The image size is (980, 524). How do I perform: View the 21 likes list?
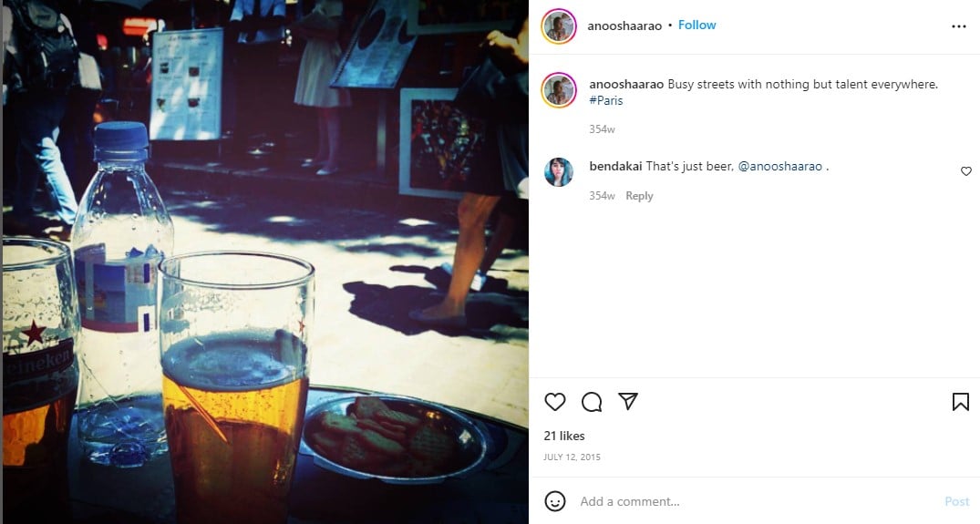(x=563, y=436)
